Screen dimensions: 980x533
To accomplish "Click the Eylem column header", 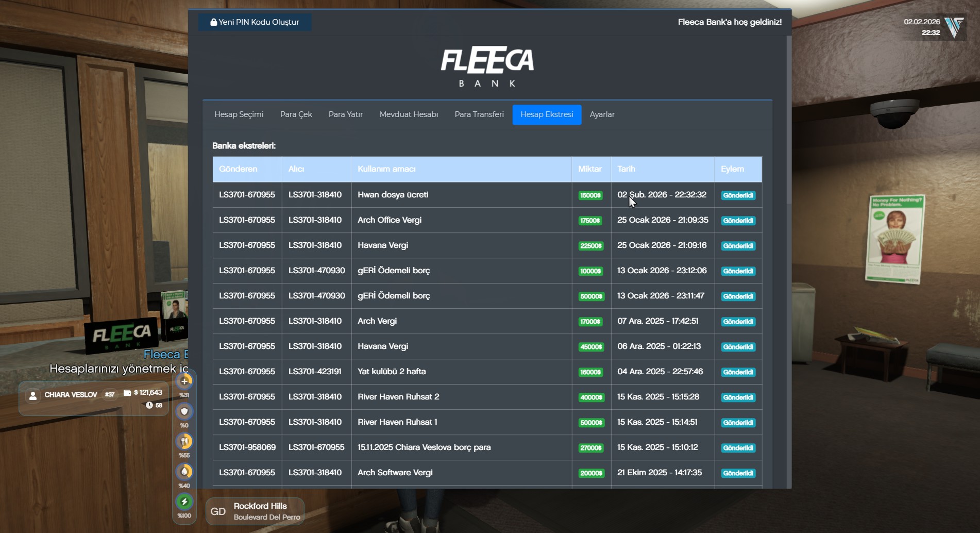I will [x=738, y=169].
